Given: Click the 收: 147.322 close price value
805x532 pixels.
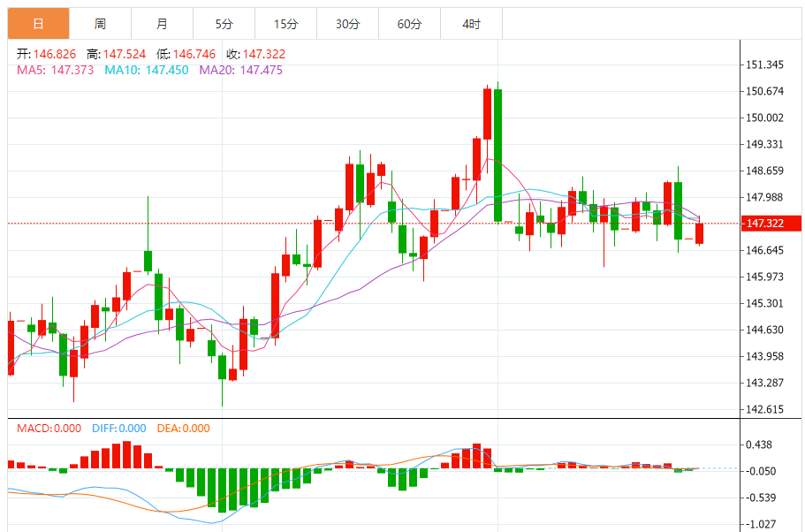Looking at the screenshot, I should pos(255,54).
